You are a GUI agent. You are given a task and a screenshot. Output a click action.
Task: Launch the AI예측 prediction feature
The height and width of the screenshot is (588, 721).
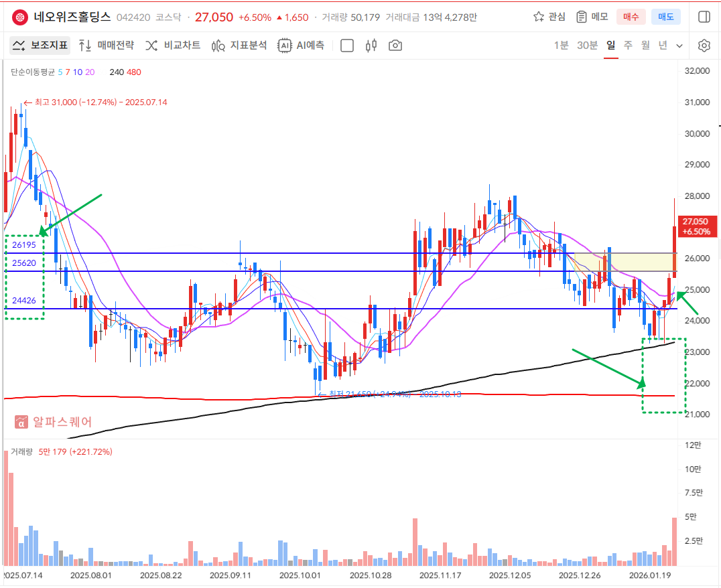pos(302,46)
